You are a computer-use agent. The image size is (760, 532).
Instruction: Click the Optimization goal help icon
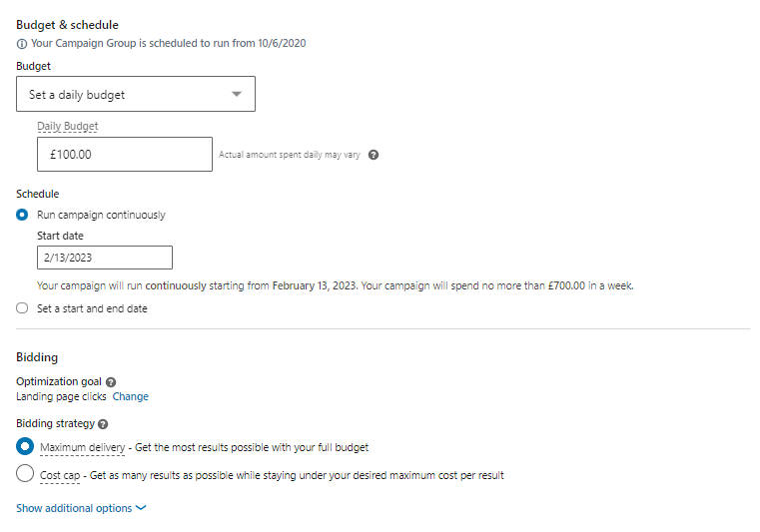[111, 382]
